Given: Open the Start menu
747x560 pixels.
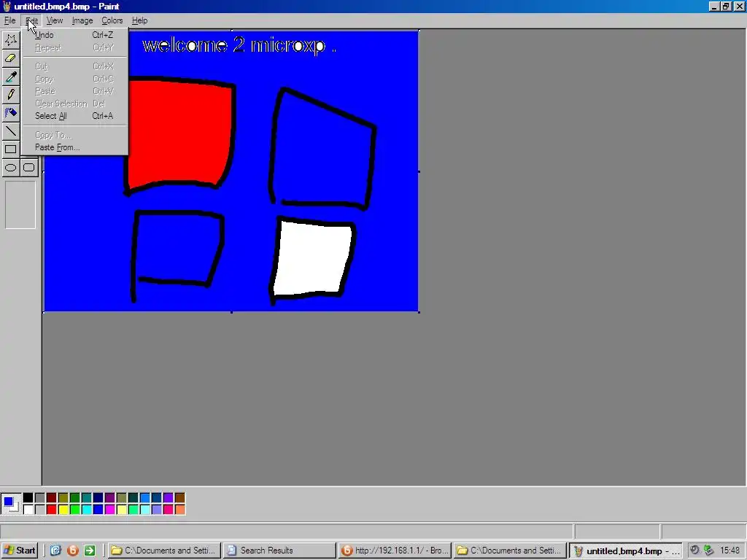Looking at the screenshot, I should point(20,551).
